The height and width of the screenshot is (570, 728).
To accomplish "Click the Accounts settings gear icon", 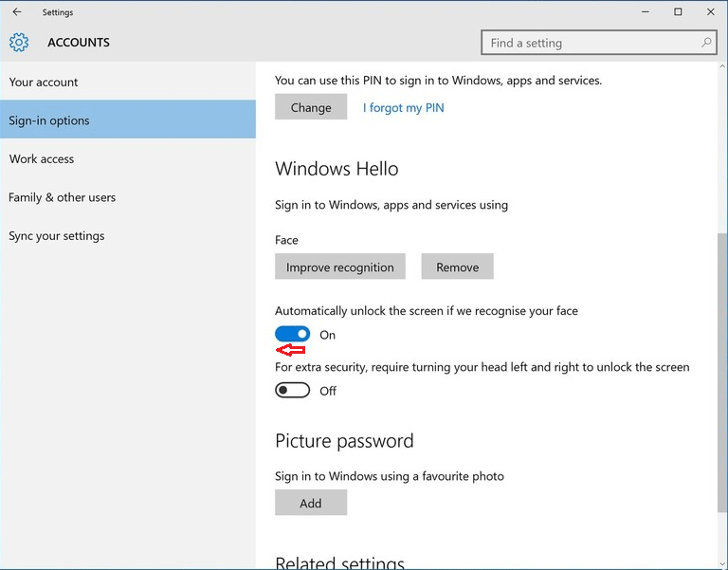I will click(19, 43).
